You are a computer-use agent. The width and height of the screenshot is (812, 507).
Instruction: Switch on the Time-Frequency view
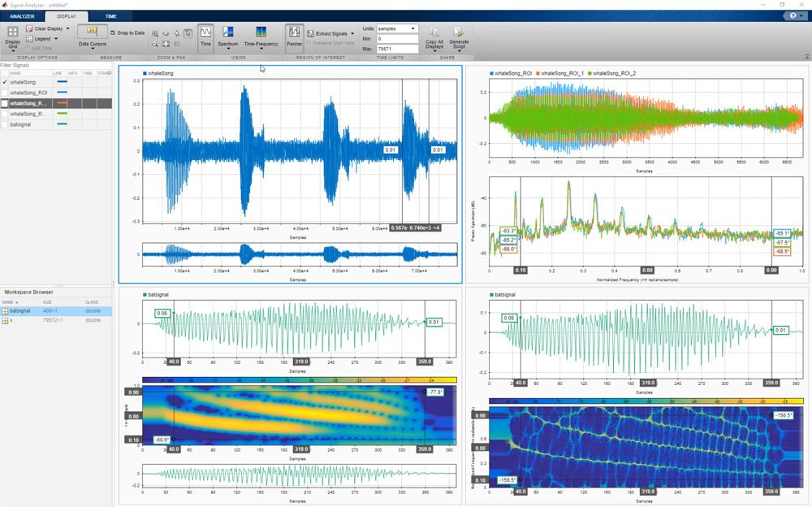(x=260, y=36)
